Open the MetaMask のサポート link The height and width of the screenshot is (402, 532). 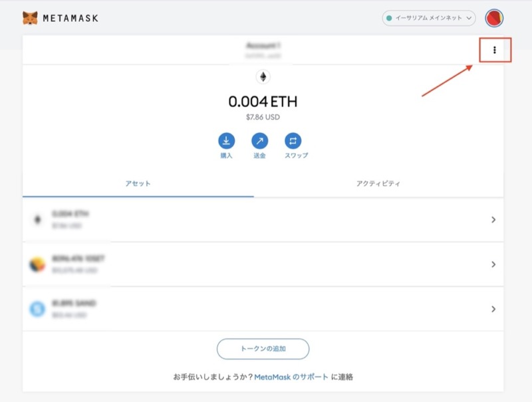[291, 377]
